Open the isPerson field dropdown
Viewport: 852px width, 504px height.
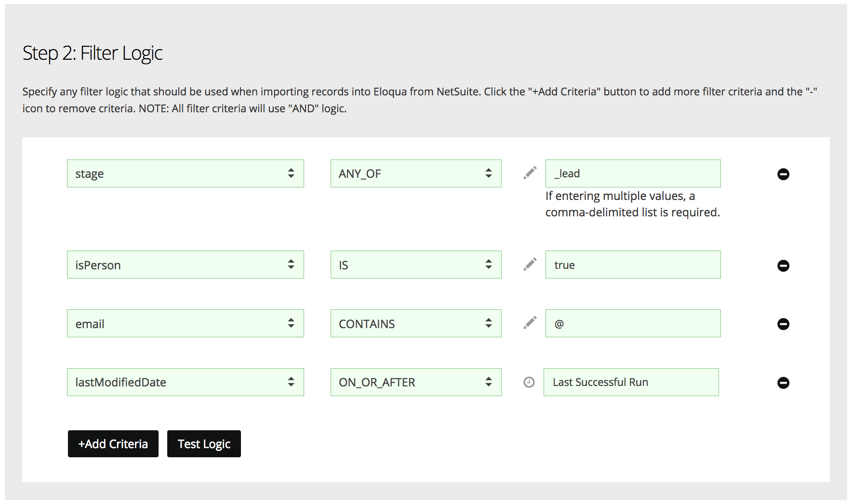[x=186, y=265]
